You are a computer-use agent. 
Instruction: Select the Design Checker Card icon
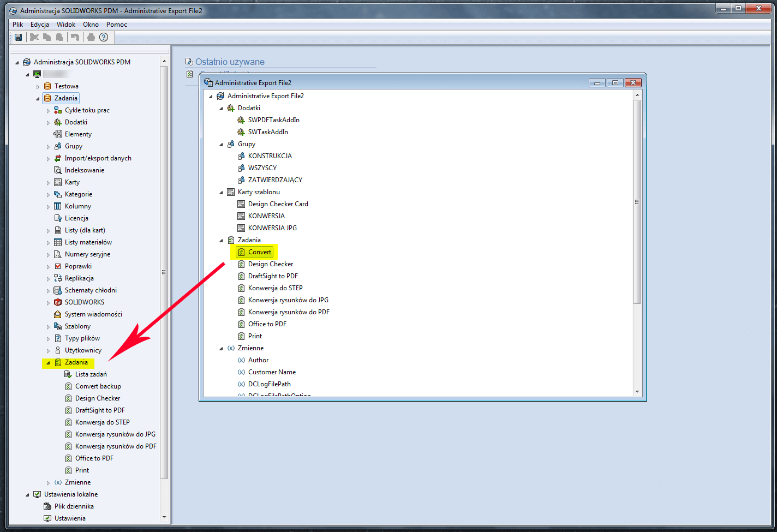(x=241, y=204)
